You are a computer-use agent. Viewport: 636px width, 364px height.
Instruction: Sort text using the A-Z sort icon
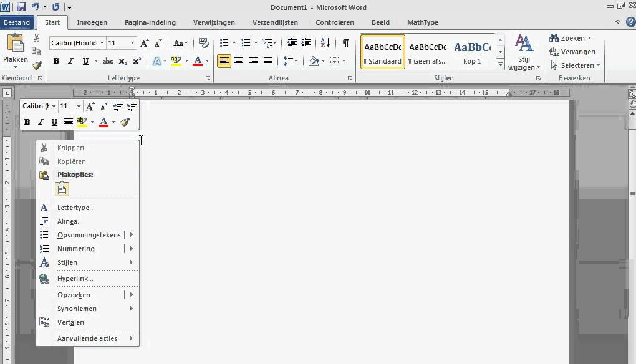click(x=325, y=43)
